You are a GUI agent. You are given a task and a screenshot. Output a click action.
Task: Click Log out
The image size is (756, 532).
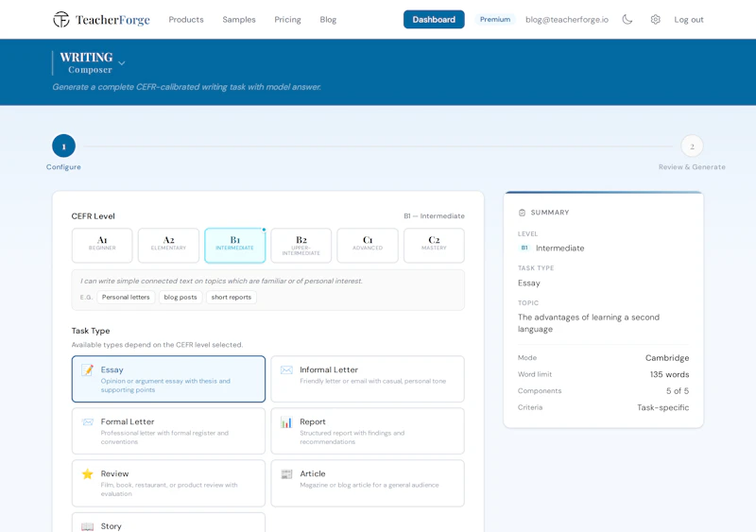(x=689, y=20)
